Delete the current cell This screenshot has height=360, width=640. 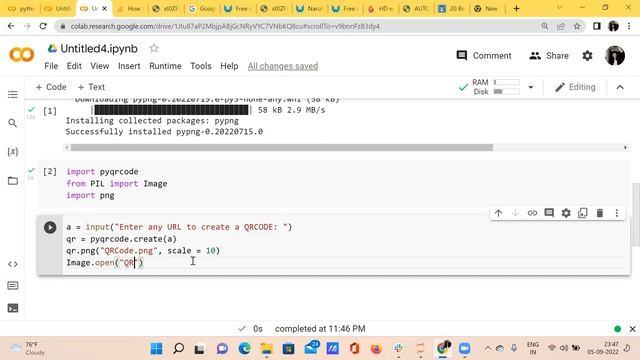tap(600, 213)
